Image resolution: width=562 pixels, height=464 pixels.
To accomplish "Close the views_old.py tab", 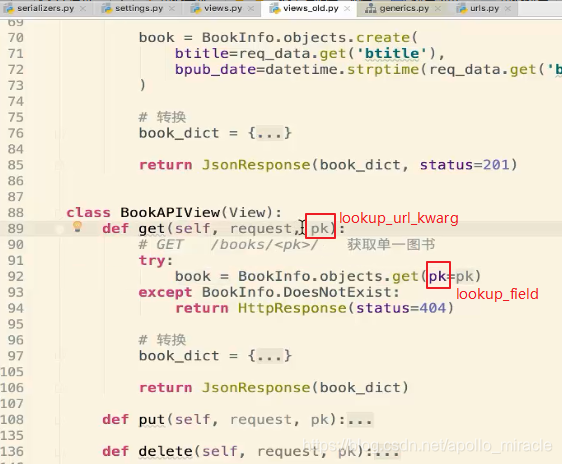I will 347,9.
